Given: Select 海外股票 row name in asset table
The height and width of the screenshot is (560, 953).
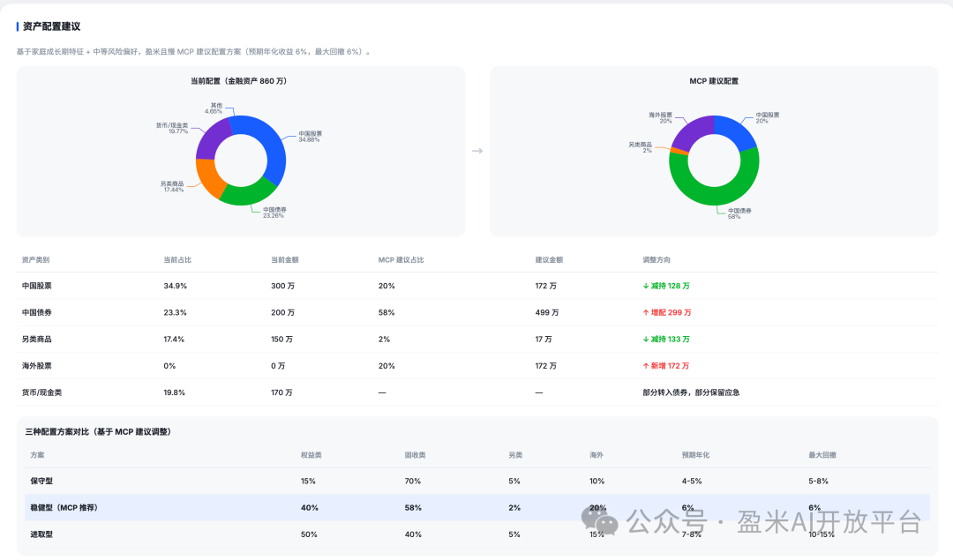Looking at the screenshot, I should (x=36, y=366).
